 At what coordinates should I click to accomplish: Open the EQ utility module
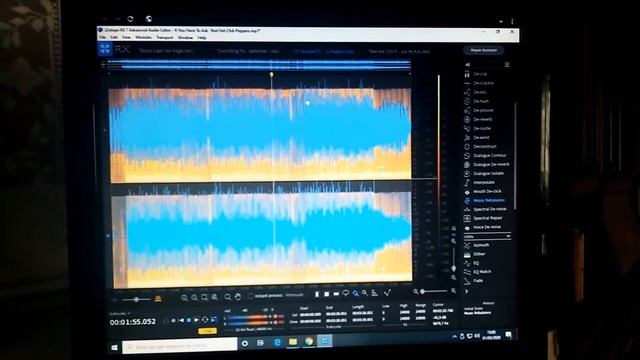(476, 263)
